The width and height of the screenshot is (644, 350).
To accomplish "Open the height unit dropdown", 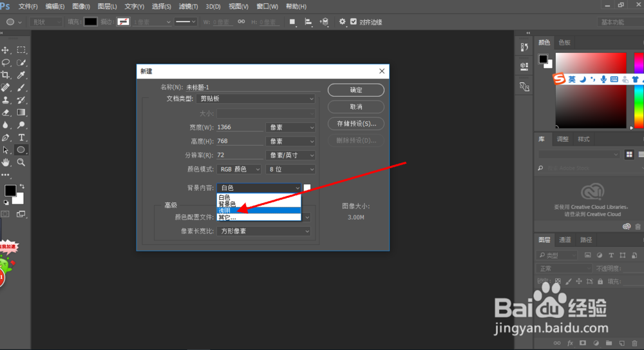I will [290, 141].
